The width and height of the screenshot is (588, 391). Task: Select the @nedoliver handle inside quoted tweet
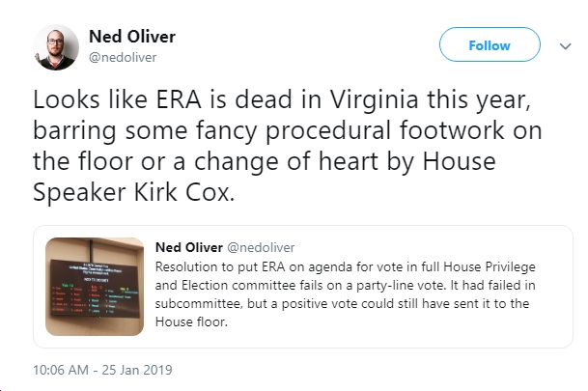(261, 247)
